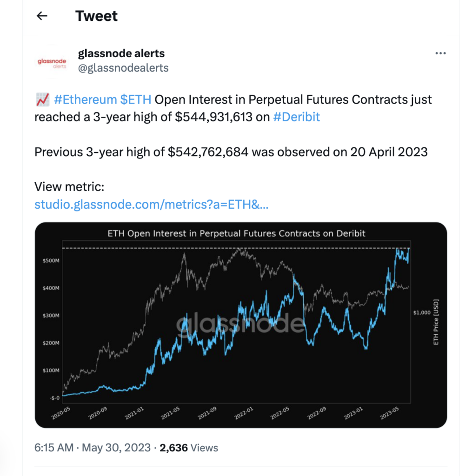The height and width of the screenshot is (476, 472).
Task: Click the $500M y-axis label
Action: (51, 261)
